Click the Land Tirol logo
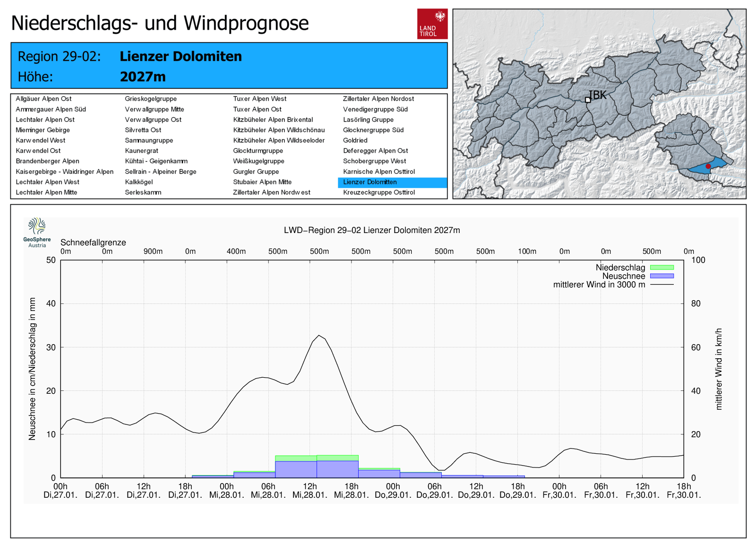The height and width of the screenshot is (545, 756). pyautogui.click(x=432, y=24)
